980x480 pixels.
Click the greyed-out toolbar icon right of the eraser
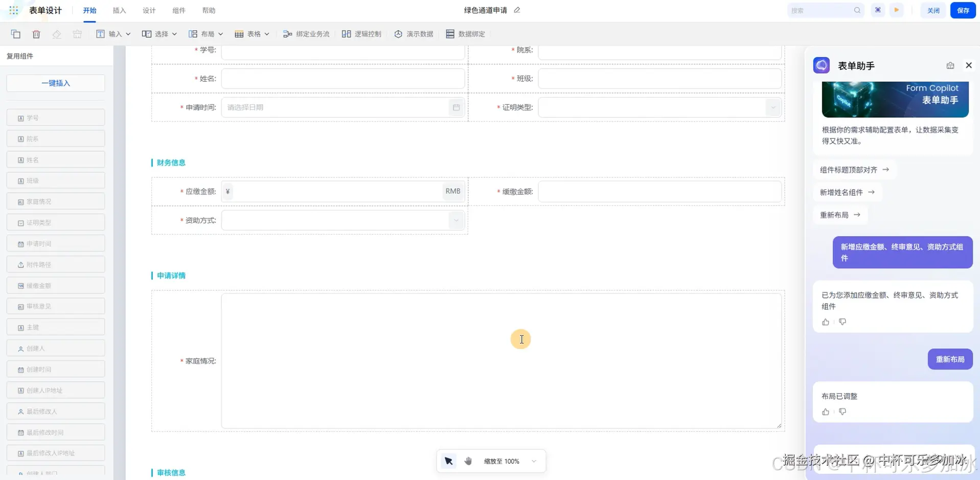tap(77, 34)
